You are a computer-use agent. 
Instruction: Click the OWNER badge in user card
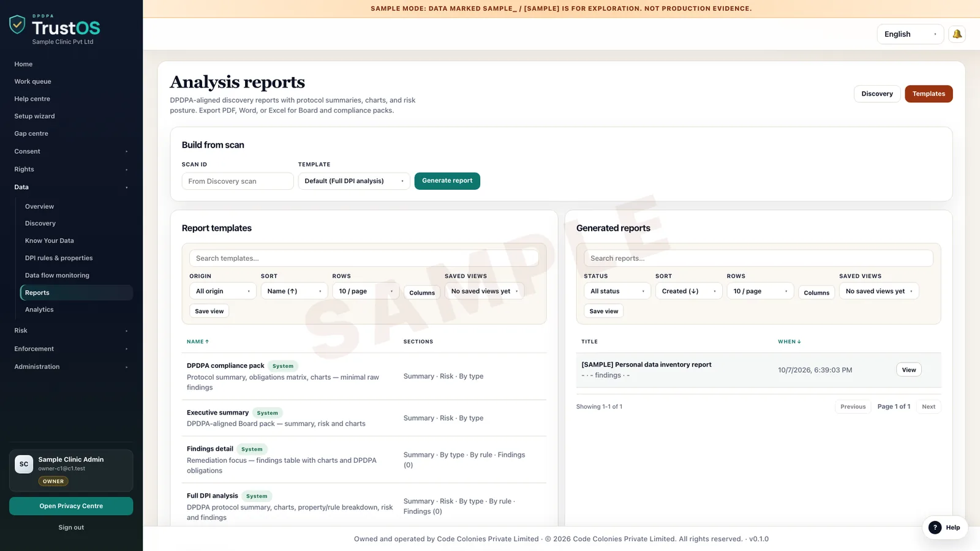pyautogui.click(x=53, y=482)
